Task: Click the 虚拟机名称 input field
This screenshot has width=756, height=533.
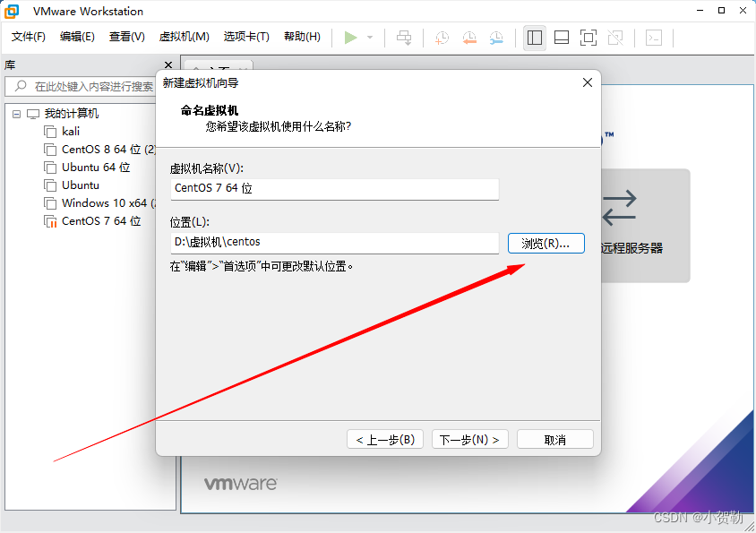Action: 335,189
